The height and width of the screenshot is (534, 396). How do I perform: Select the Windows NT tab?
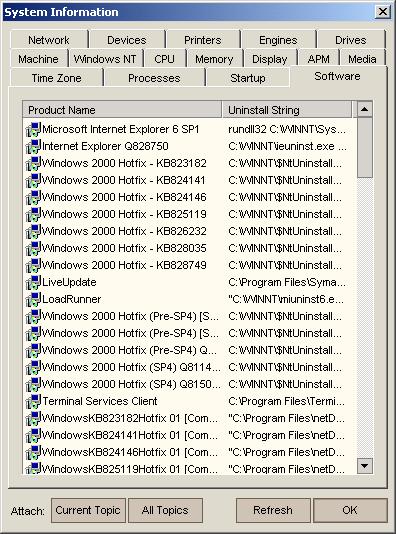[x=105, y=59]
